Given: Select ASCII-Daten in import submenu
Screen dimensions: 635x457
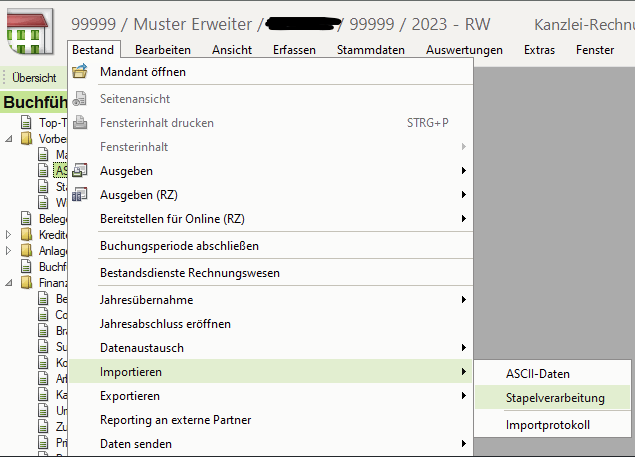Looking at the screenshot, I should pos(552,374).
